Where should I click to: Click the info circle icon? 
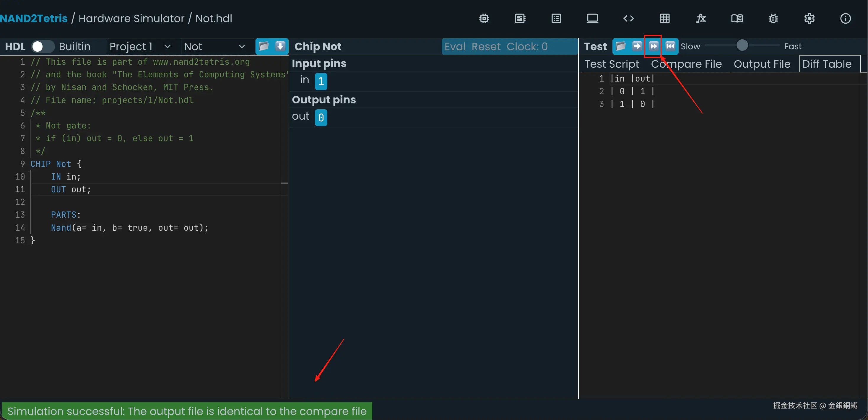tap(846, 19)
